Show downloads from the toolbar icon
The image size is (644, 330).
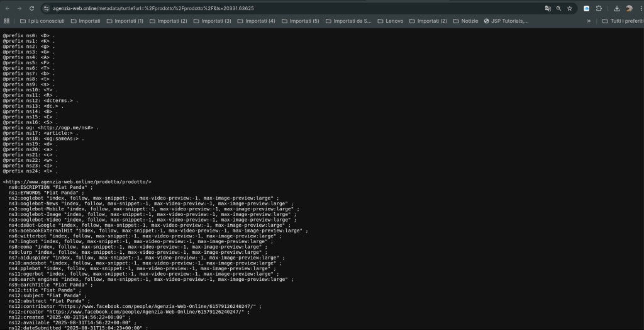click(x=616, y=9)
